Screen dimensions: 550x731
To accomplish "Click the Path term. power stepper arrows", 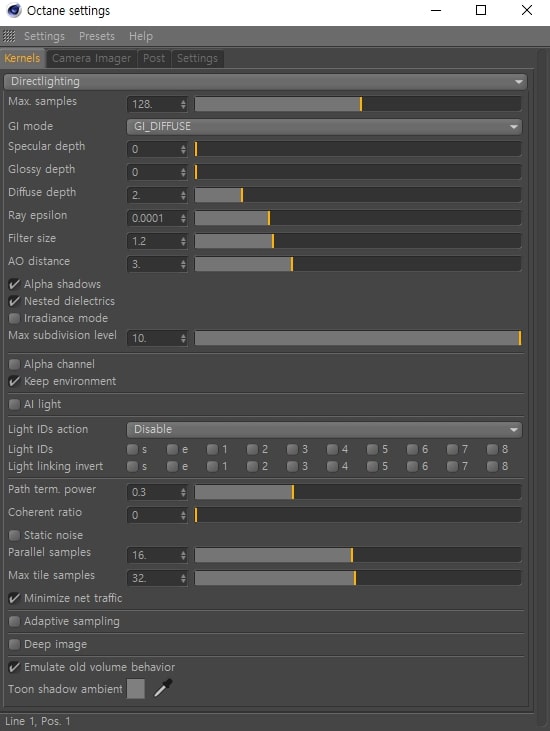I will point(183,492).
